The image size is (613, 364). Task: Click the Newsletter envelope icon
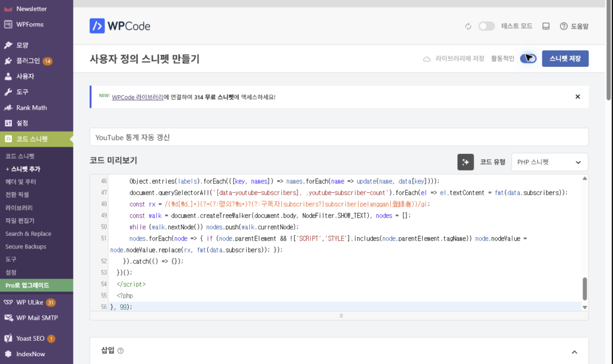pos(8,8)
